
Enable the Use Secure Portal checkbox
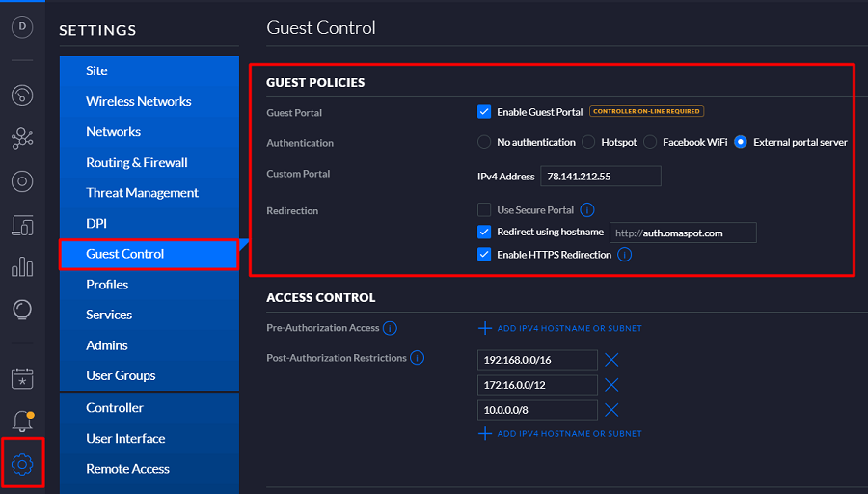coord(484,209)
